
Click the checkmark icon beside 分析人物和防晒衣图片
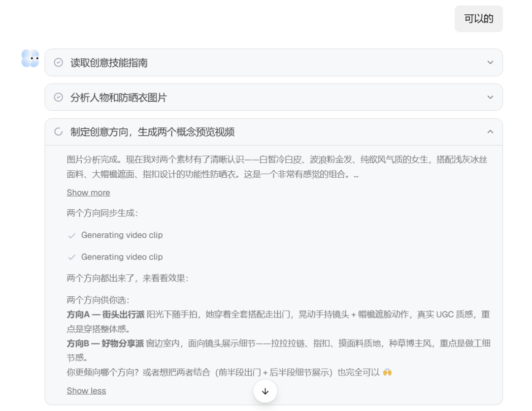58,97
